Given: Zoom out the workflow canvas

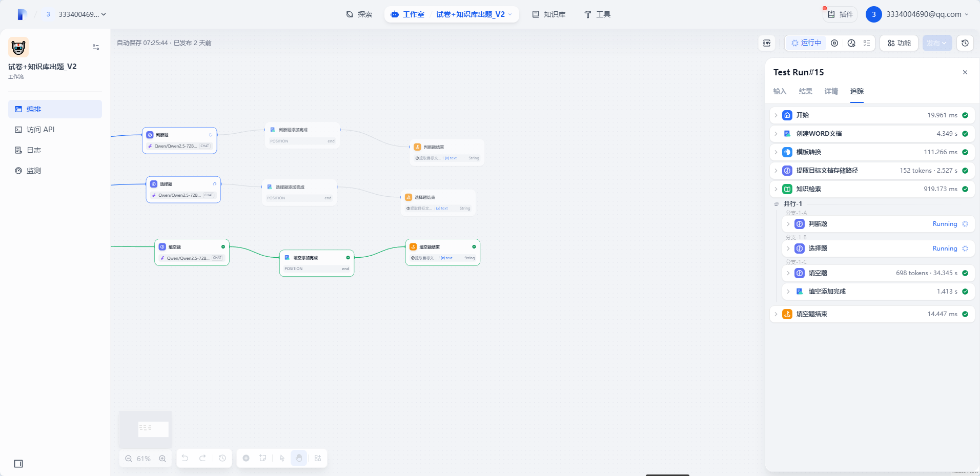Looking at the screenshot, I should 129,459.
